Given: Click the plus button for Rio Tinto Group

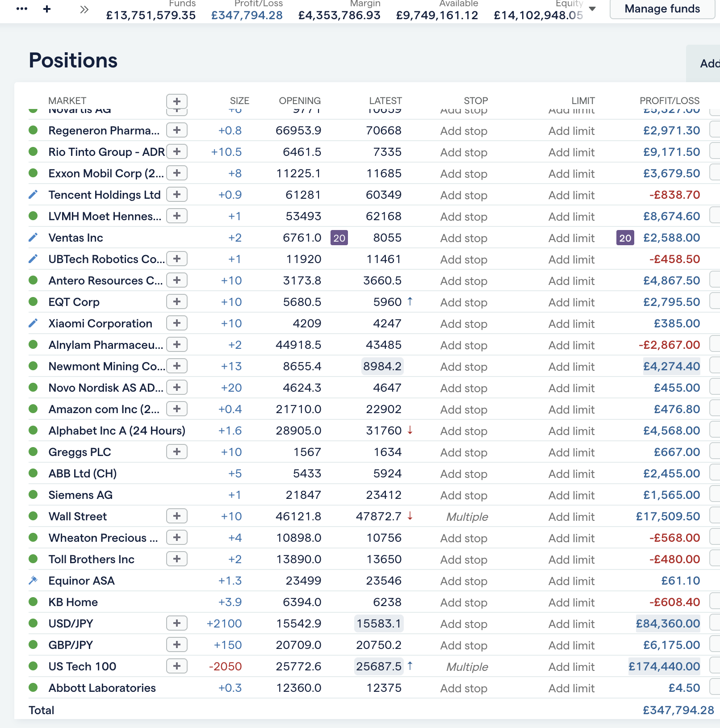Looking at the screenshot, I should (x=177, y=152).
